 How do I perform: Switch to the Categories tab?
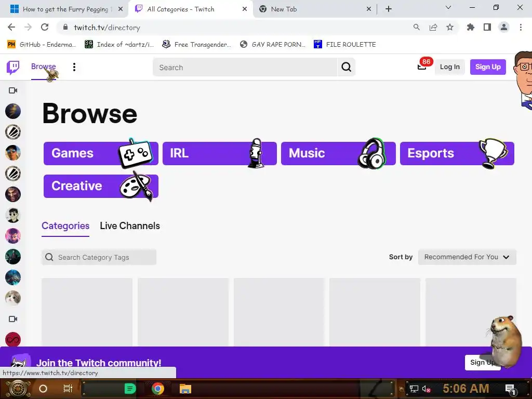coord(65,226)
